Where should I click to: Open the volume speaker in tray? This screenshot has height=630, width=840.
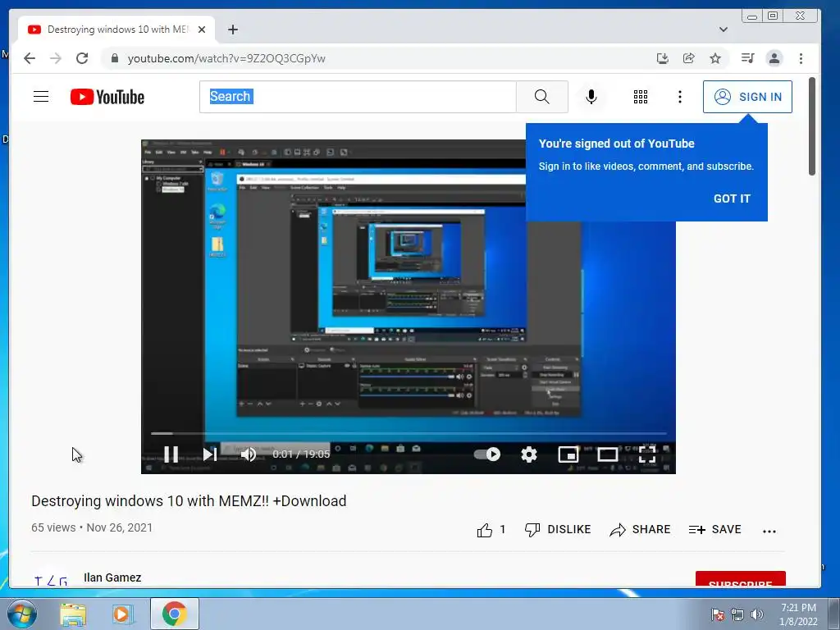757,614
